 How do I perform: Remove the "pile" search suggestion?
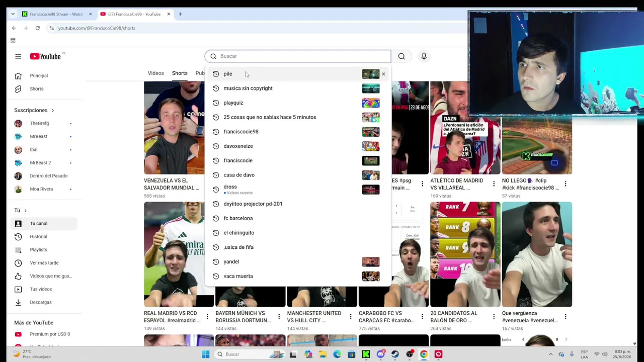[x=383, y=74]
